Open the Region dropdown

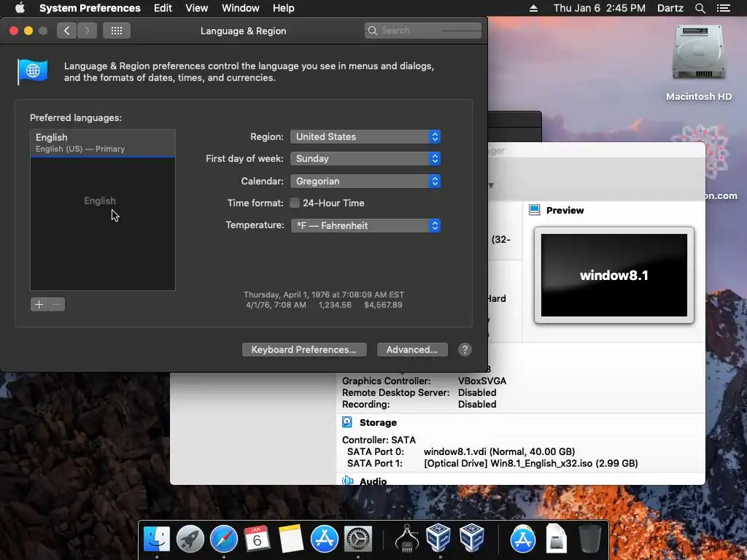coord(365,136)
